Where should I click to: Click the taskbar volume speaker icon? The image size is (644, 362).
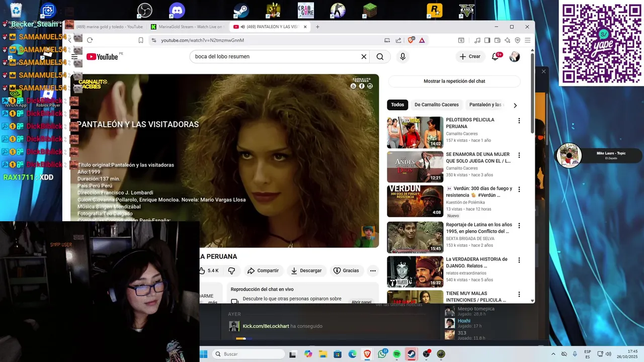[x=608, y=354]
